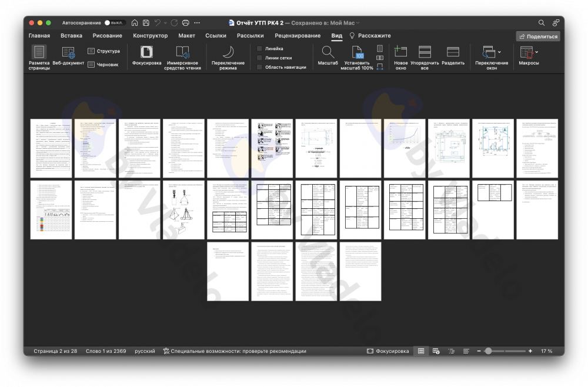The height and width of the screenshot is (387, 588).
Task: Enable the Линии сетки checkbox
Action: 259,58
